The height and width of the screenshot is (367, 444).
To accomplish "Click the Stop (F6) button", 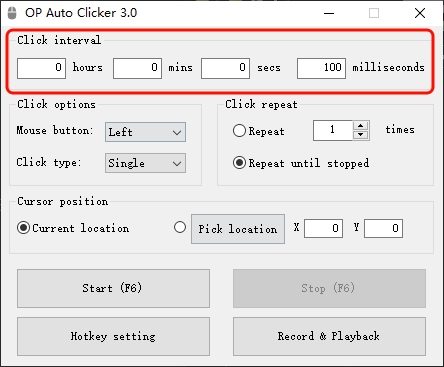I will tap(329, 288).
